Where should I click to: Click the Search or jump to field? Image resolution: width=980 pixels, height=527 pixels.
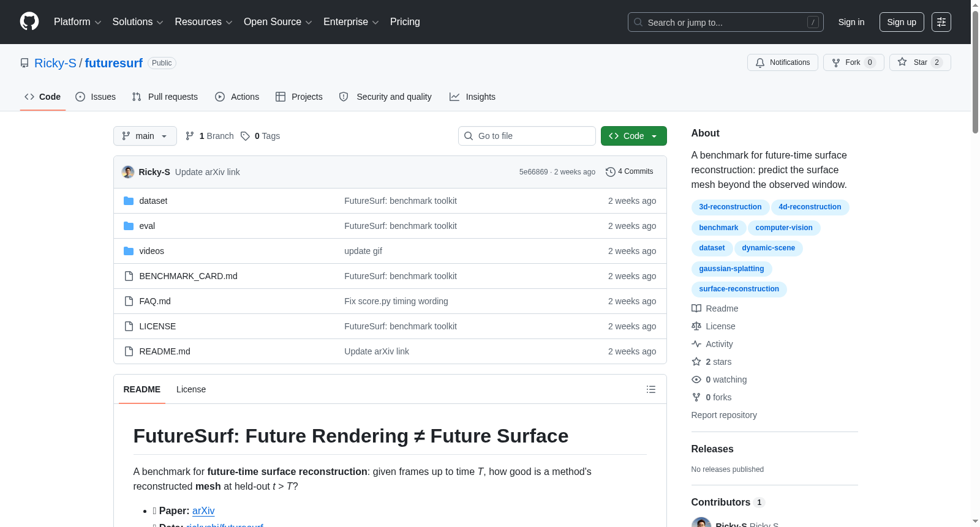coord(726,22)
